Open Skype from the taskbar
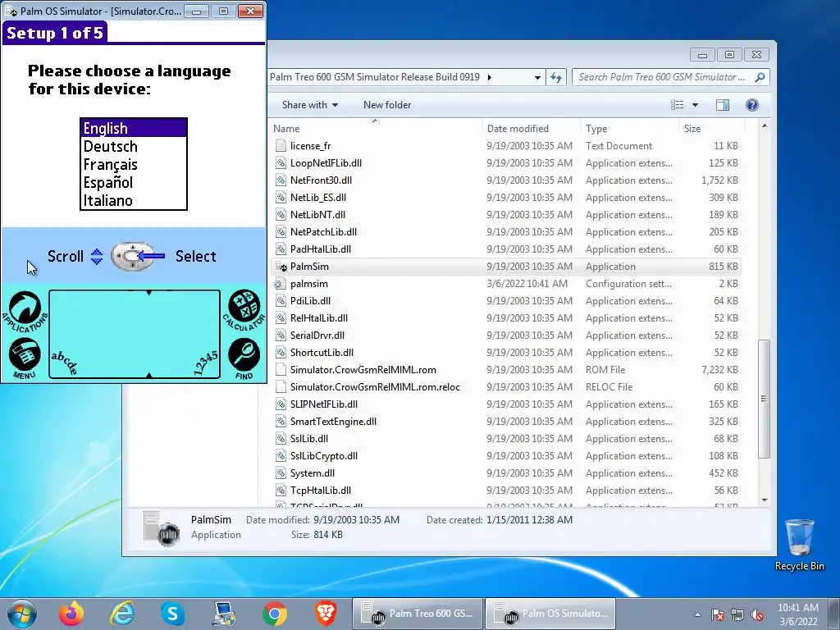This screenshot has height=630, width=840. (172, 614)
